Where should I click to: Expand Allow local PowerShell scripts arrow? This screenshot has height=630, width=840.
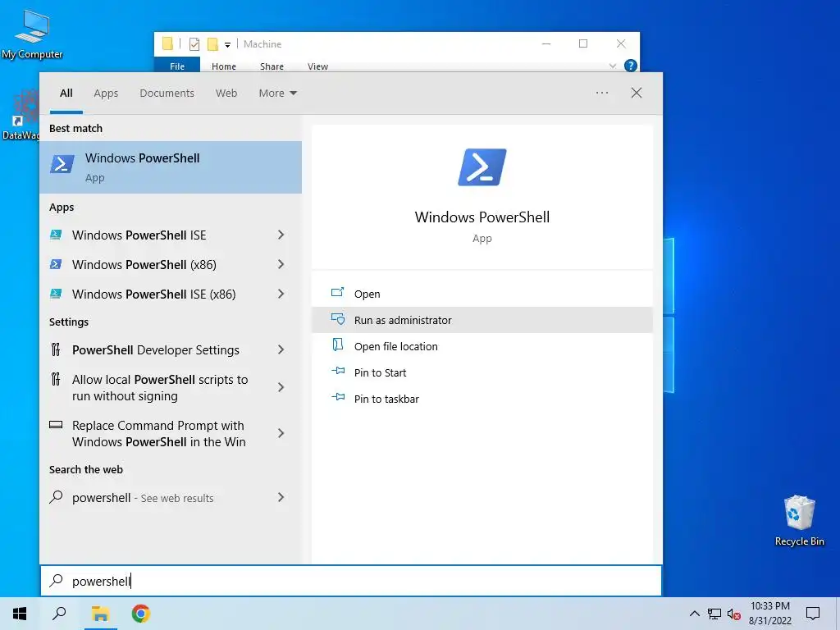(x=281, y=387)
